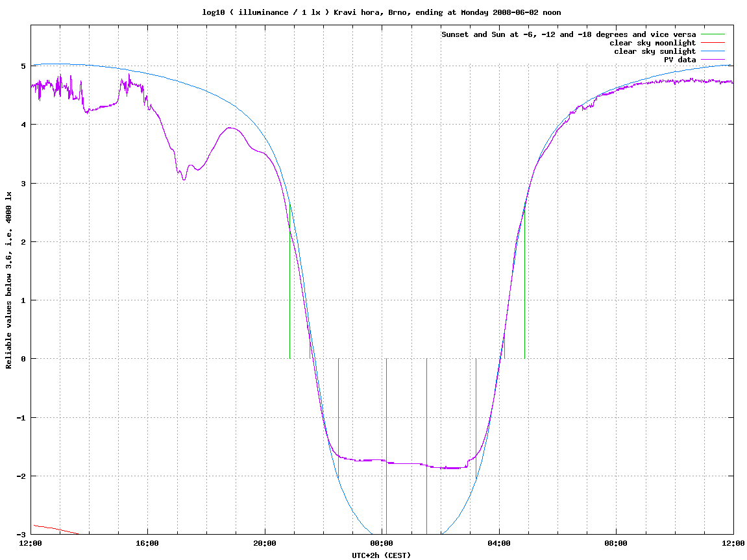Click the y-axis tick label 0

(23, 359)
